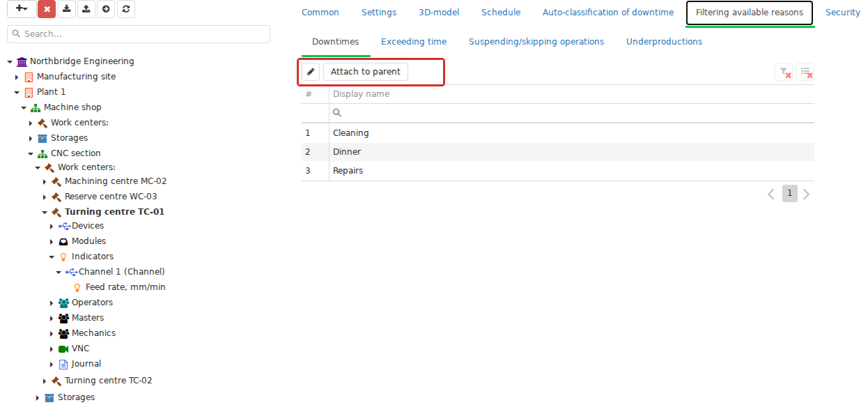Collapse the Plant 1 node
The width and height of the screenshot is (868, 405).
17,92
